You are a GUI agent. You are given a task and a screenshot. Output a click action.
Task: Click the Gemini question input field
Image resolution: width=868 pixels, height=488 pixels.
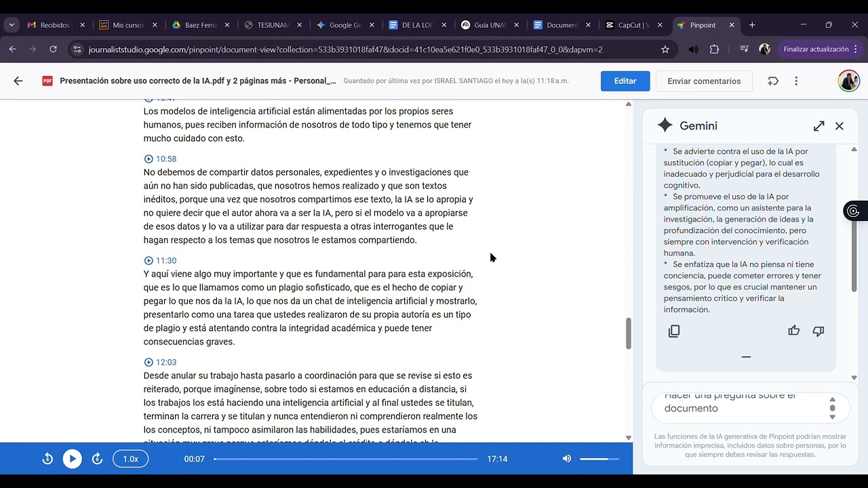click(741, 408)
